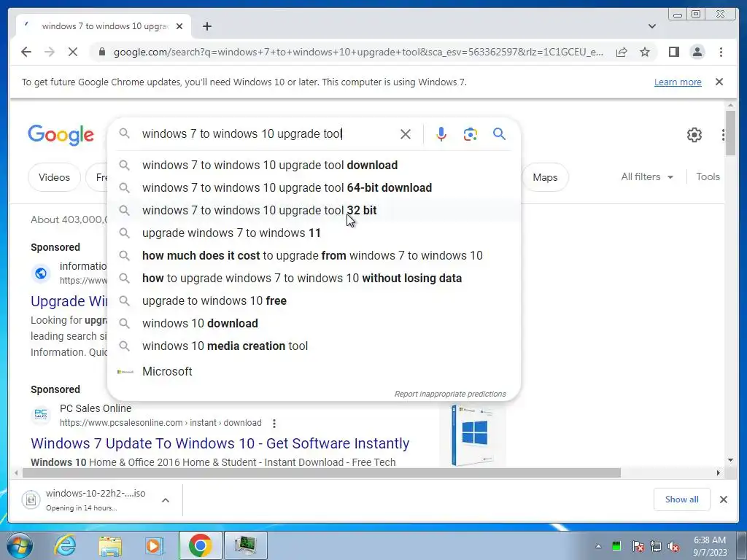Filter results by Videos
This screenshot has height=560, width=747.
click(54, 177)
